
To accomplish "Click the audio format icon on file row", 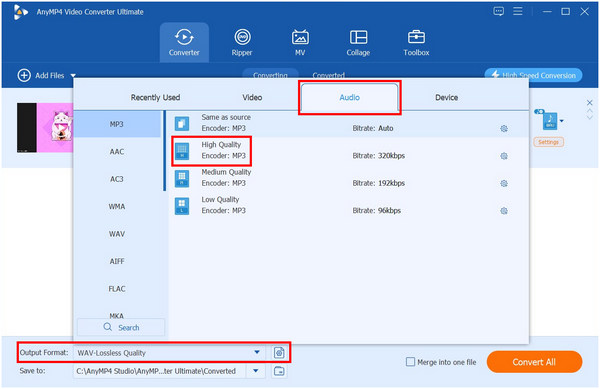I will click(x=549, y=121).
